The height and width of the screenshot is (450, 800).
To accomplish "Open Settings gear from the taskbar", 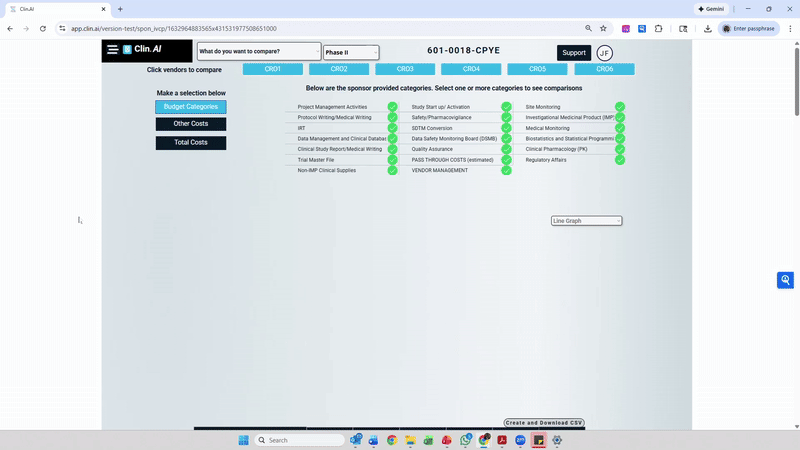I will coord(557,440).
